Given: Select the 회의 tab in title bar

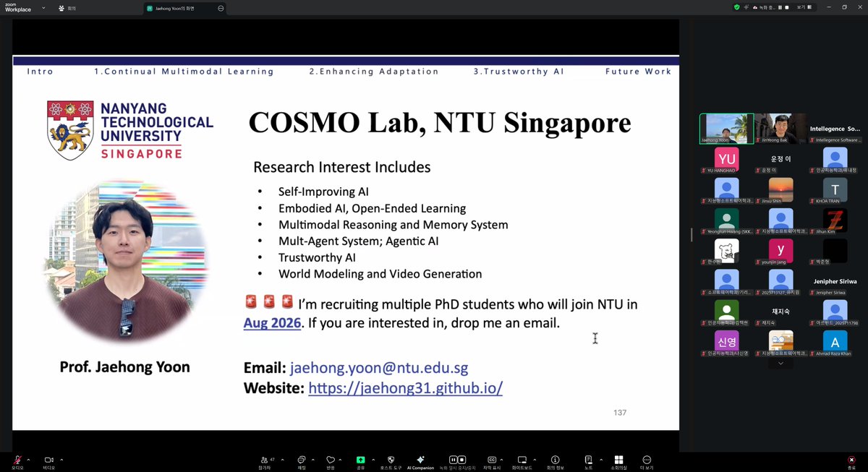Looking at the screenshot, I should click(67, 8).
